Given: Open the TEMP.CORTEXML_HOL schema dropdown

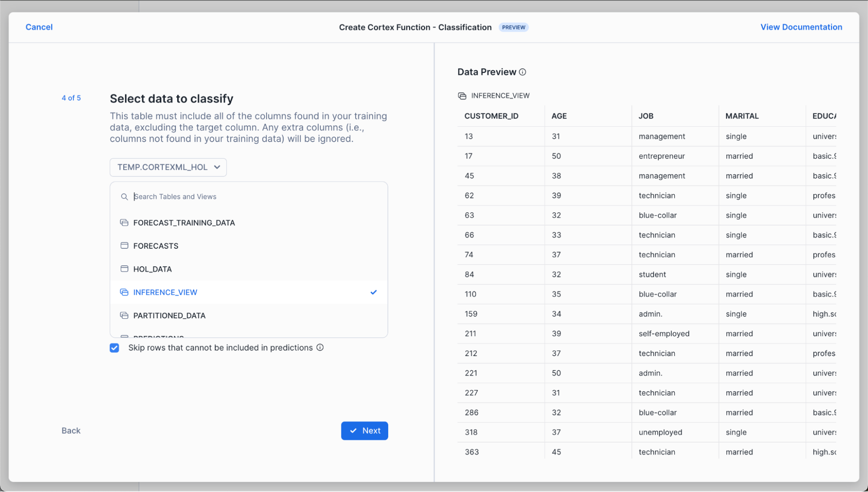Looking at the screenshot, I should pyautogui.click(x=168, y=167).
